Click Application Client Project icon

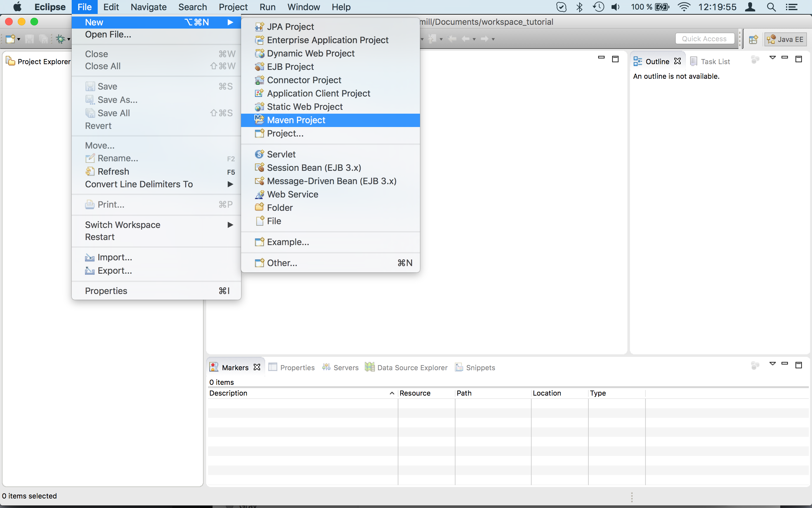[259, 93]
